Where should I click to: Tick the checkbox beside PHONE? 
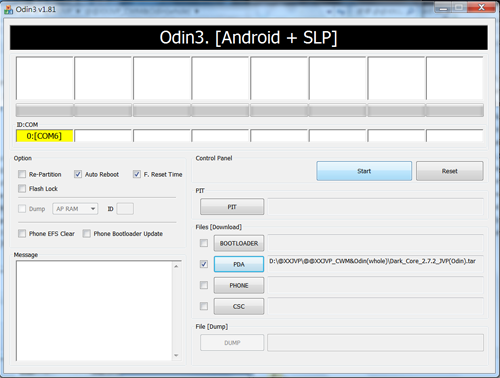204,285
